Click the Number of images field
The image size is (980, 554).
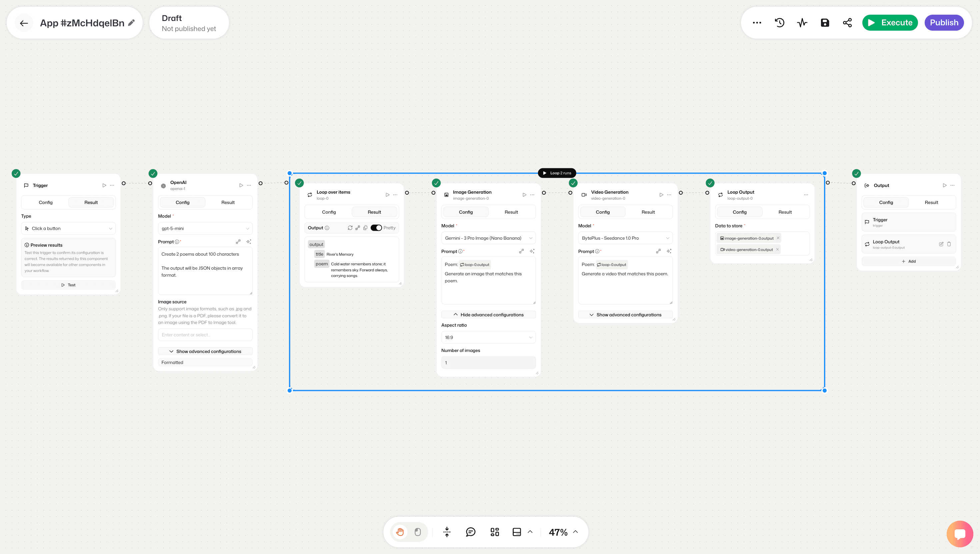coord(488,363)
